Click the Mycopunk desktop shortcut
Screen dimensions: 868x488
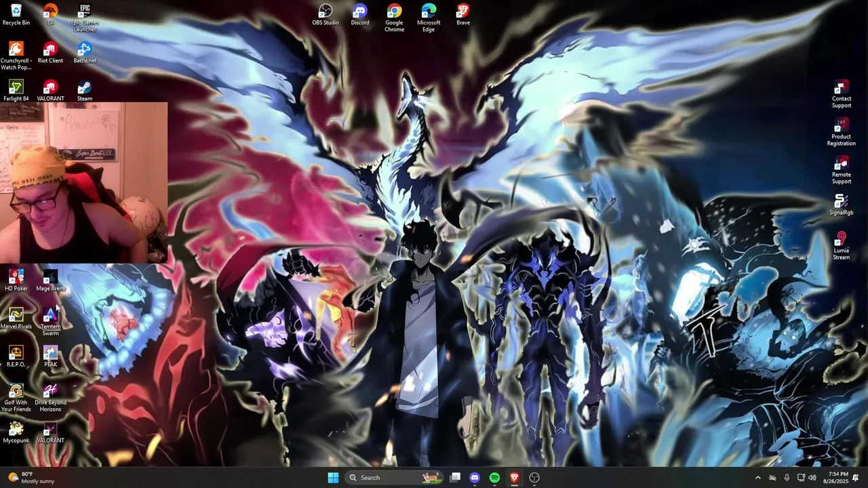(16, 432)
